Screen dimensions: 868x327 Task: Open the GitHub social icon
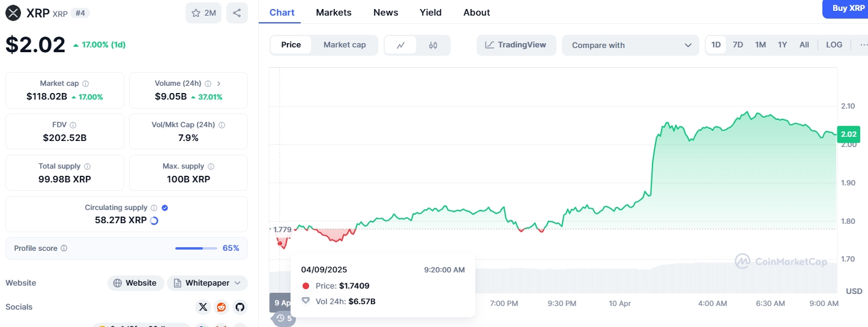pos(240,307)
